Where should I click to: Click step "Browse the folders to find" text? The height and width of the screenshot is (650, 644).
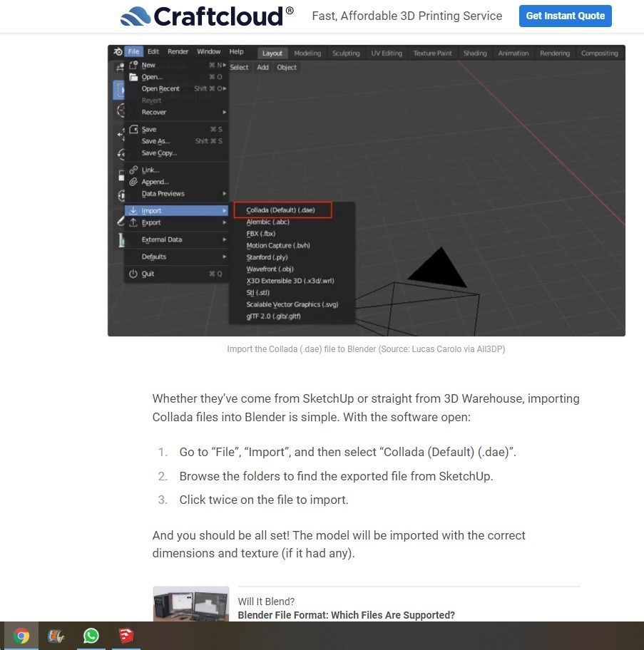337,476
